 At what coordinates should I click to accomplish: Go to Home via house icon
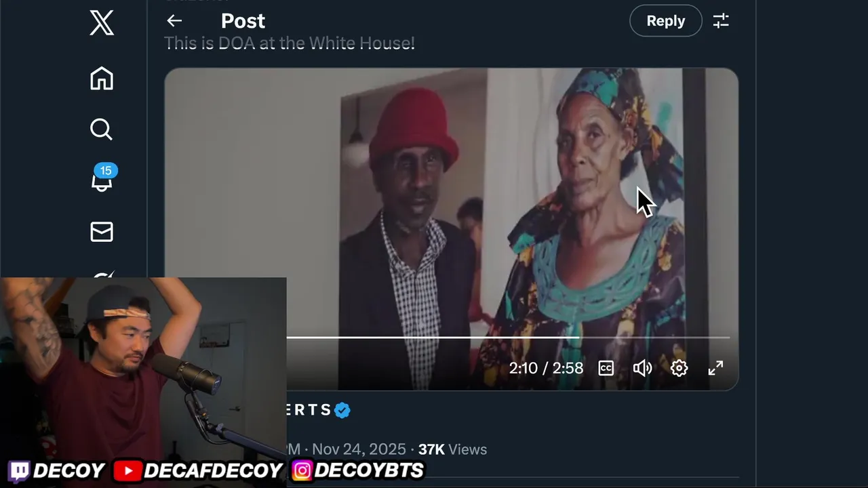coord(102,78)
